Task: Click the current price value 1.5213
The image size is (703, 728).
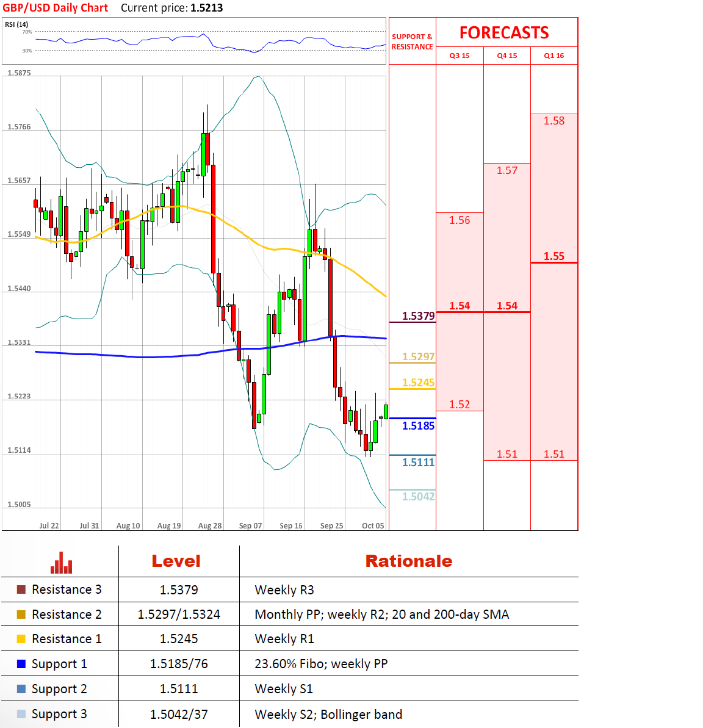Action: (x=206, y=8)
